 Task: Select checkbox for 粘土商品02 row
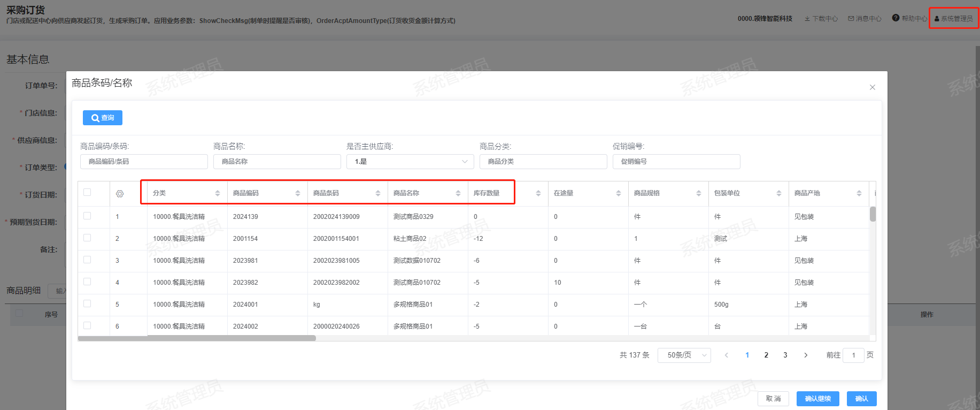[87, 238]
